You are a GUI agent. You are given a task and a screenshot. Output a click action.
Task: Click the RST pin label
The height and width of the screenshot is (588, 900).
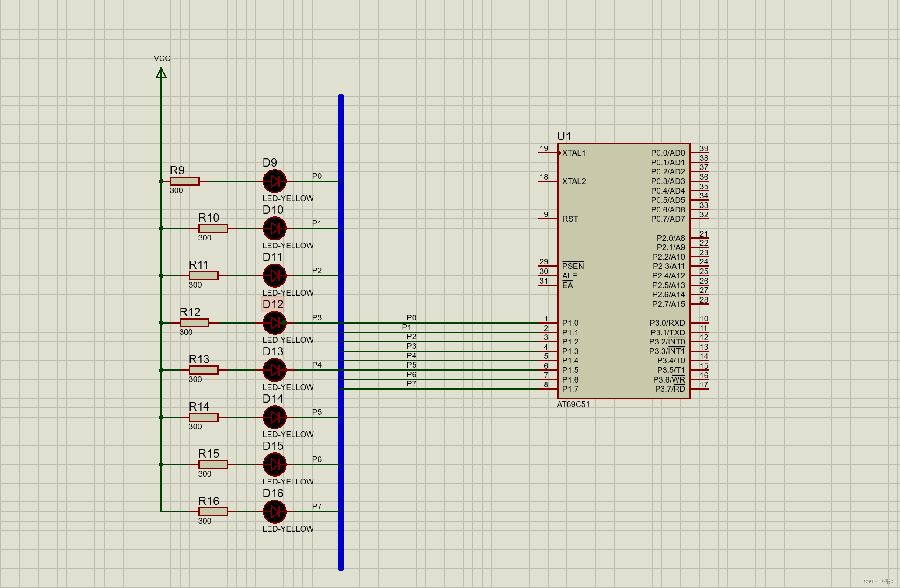coord(570,219)
